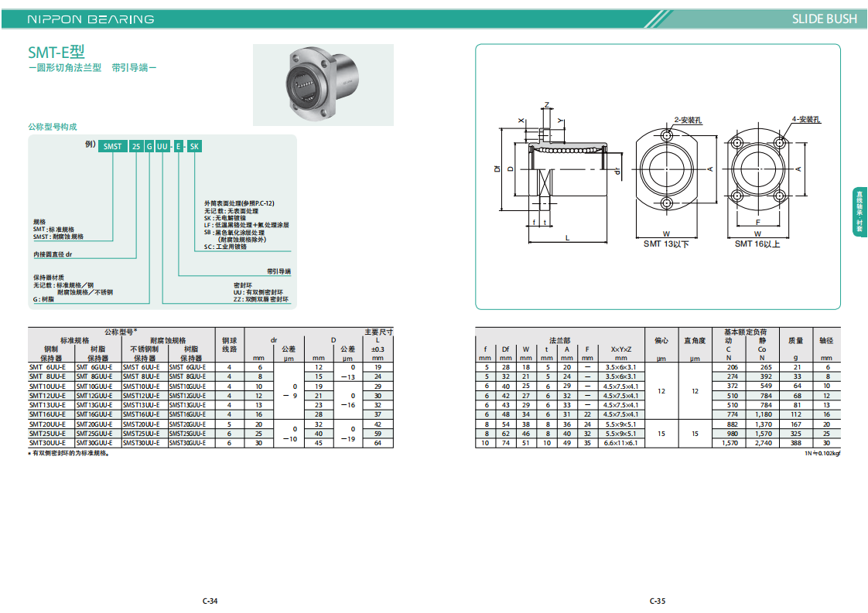Click the 标准规格 column header
Viewport: 868px width, 613px height.
pos(75,340)
